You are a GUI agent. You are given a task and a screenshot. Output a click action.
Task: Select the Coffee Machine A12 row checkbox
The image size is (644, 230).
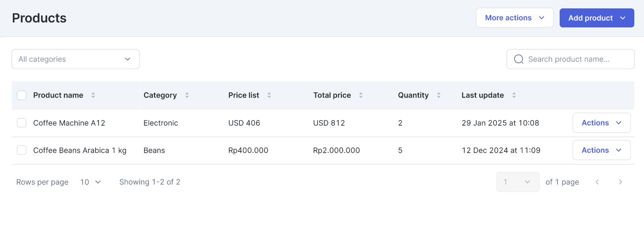click(x=22, y=123)
